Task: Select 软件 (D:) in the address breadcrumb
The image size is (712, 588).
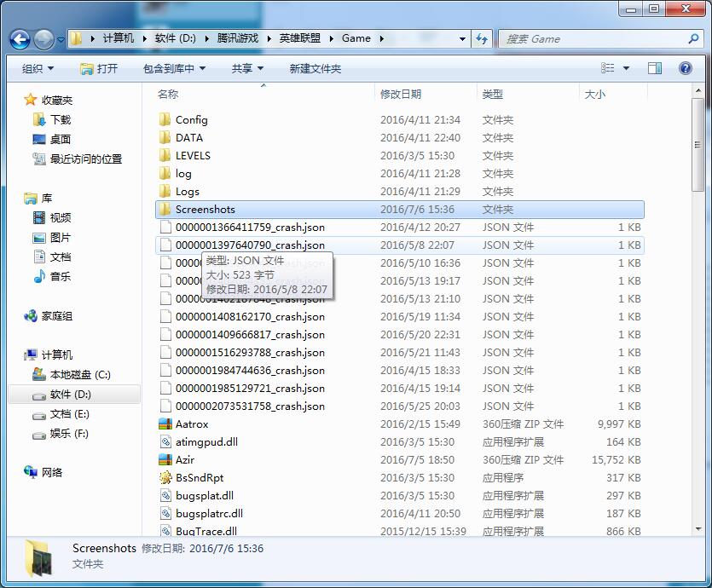Action: coord(176,38)
